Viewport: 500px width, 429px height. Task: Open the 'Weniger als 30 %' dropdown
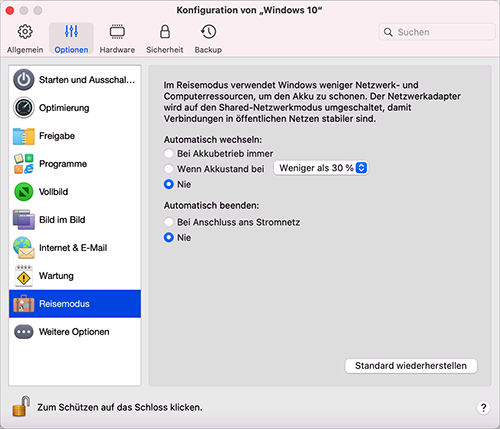pyautogui.click(x=321, y=168)
